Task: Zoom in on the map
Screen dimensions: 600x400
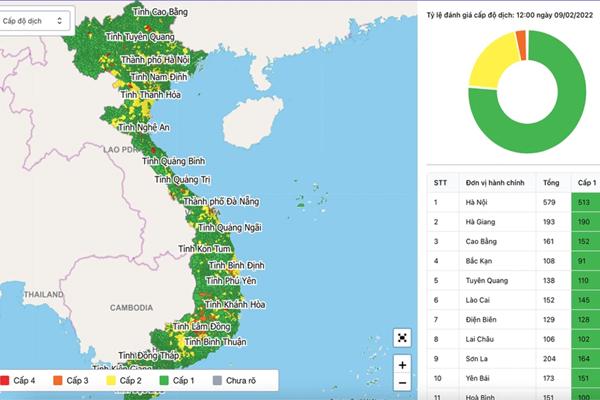Action: click(x=402, y=365)
